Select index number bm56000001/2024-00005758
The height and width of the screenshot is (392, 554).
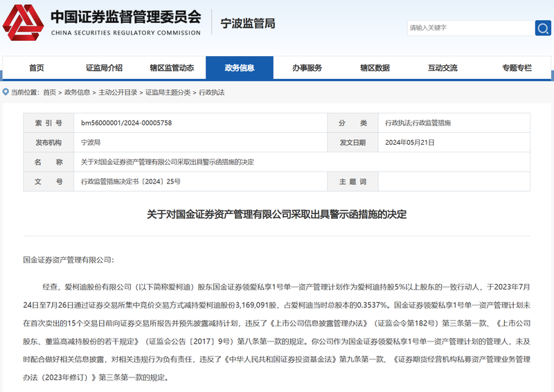(127, 123)
